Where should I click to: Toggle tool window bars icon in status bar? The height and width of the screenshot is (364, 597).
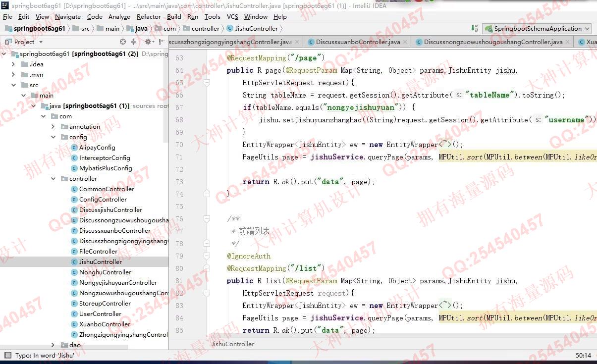(7, 355)
